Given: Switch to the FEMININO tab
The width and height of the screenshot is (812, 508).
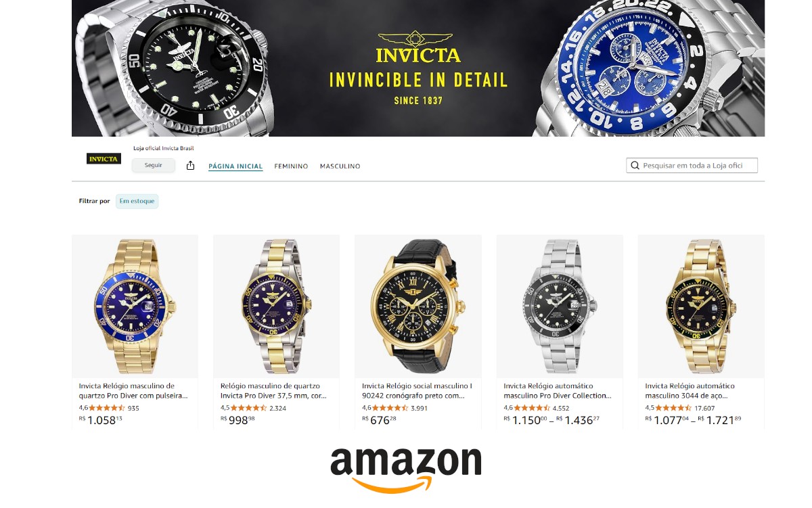Looking at the screenshot, I should point(291,166).
